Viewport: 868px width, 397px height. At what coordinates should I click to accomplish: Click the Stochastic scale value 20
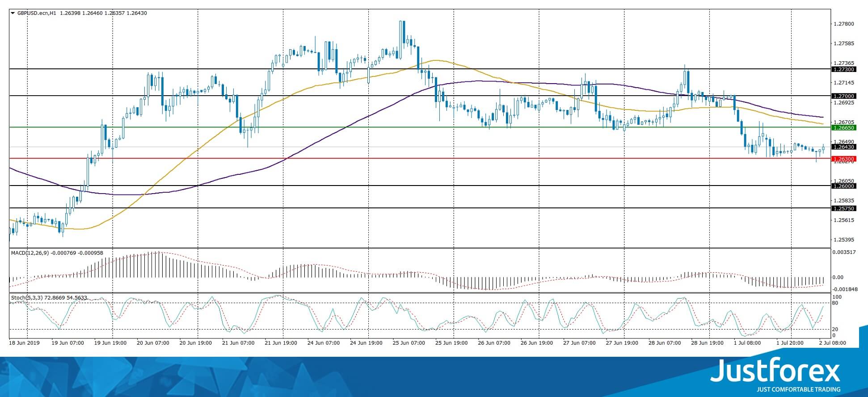(x=835, y=329)
